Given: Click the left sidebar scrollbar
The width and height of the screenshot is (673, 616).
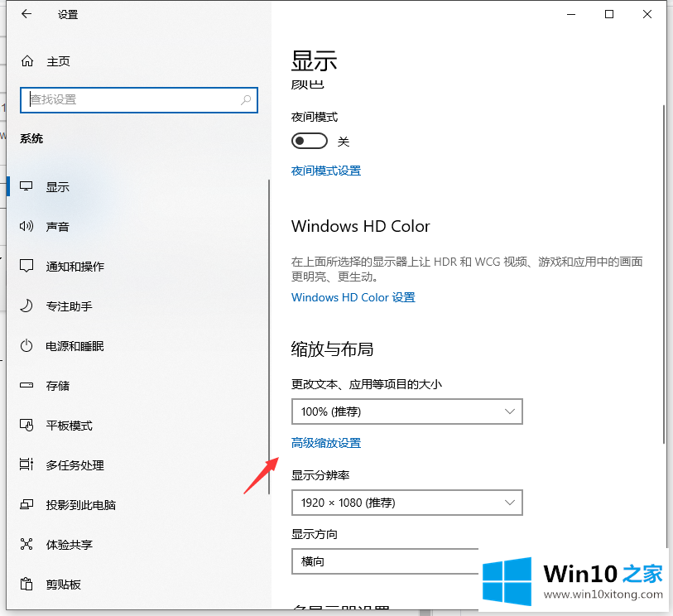Looking at the screenshot, I should (269, 336).
